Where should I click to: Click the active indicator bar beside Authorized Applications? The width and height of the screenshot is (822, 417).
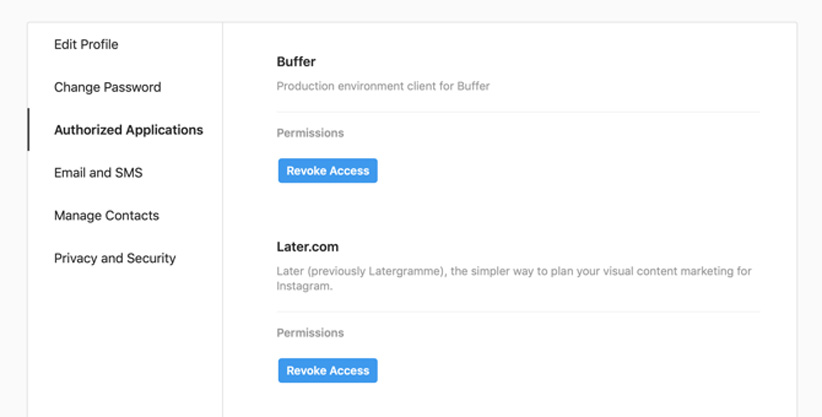tap(28, 130)
